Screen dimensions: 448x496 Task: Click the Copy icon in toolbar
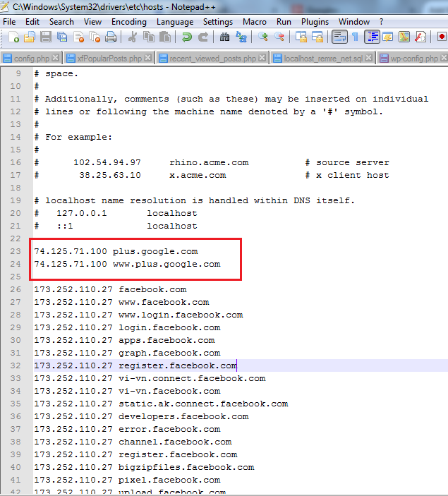coord(149,37)
